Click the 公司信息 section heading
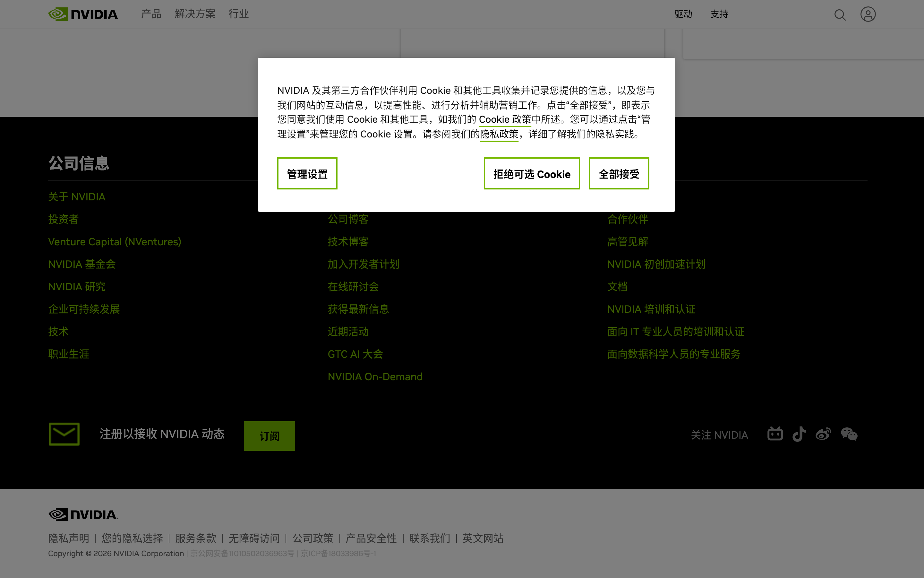 click(x=79, y=163)
